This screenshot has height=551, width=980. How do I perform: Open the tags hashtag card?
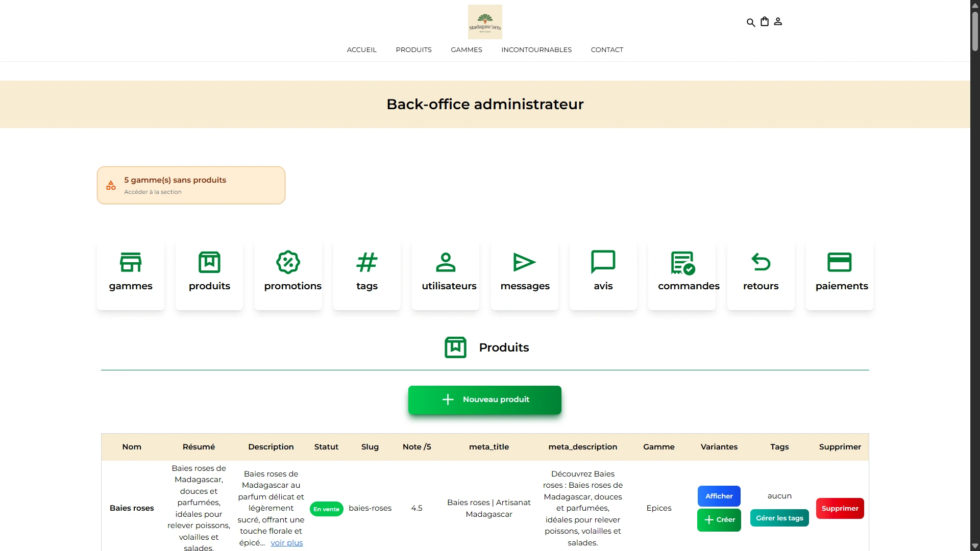pos(367,275)
